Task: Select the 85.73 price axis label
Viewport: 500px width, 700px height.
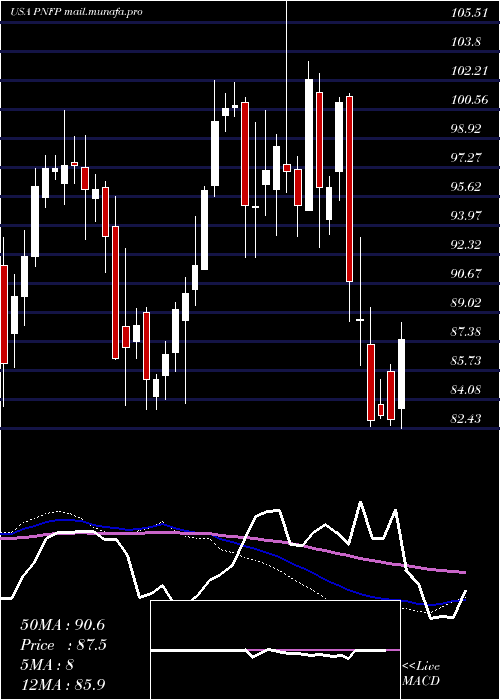Action: [466, 362]
